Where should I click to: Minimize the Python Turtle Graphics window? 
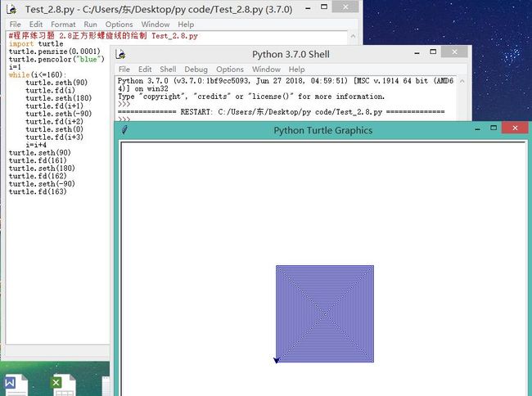[477, 129]
